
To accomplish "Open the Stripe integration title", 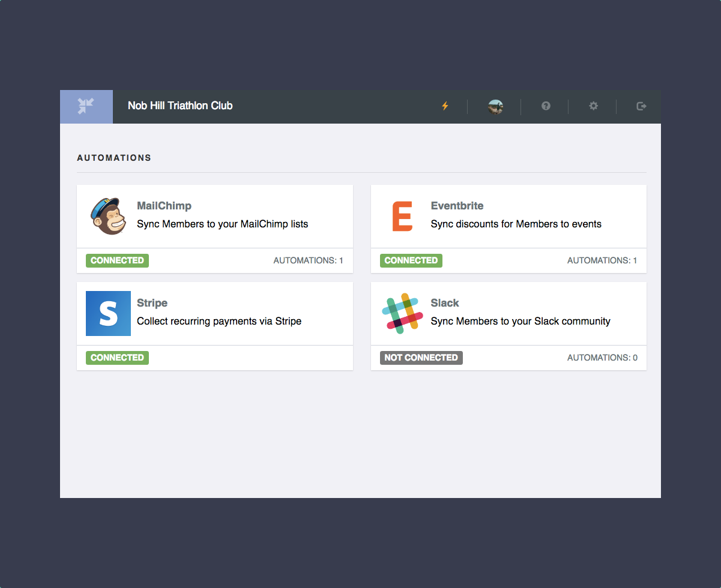I will tap(152, 303).
